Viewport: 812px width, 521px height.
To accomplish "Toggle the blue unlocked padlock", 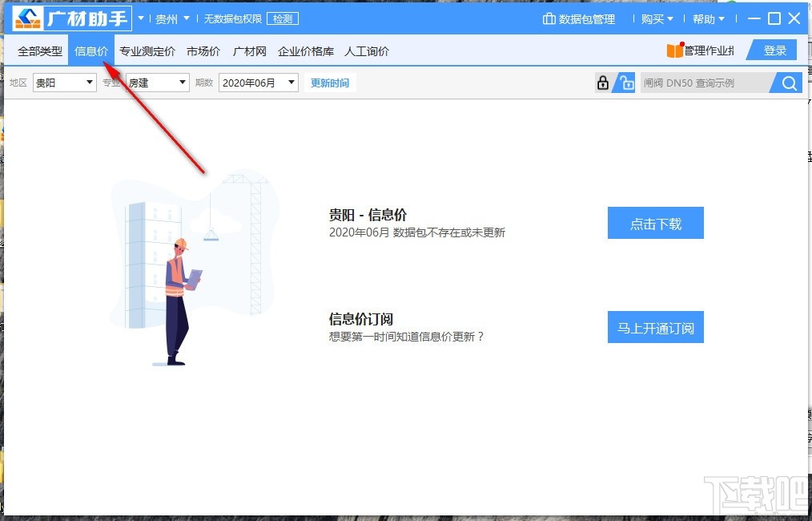I will (625, 83).
